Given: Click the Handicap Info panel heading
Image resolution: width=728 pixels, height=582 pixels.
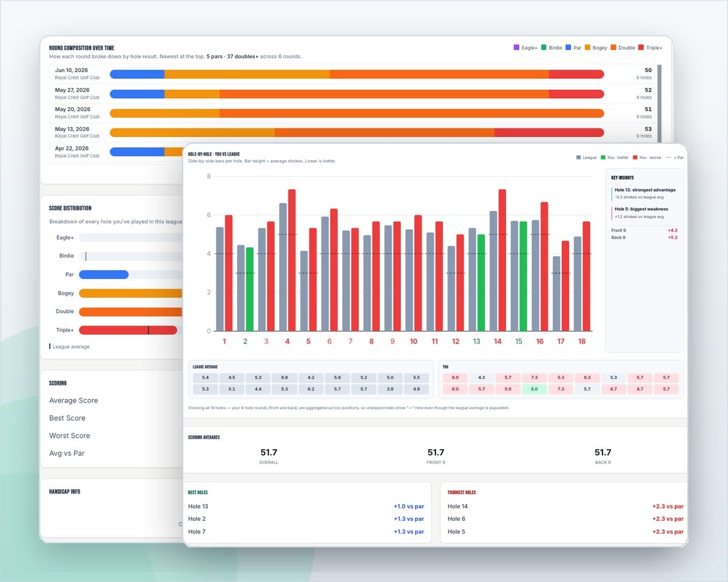Looking at the screenshot, I should tap(64, 492).
